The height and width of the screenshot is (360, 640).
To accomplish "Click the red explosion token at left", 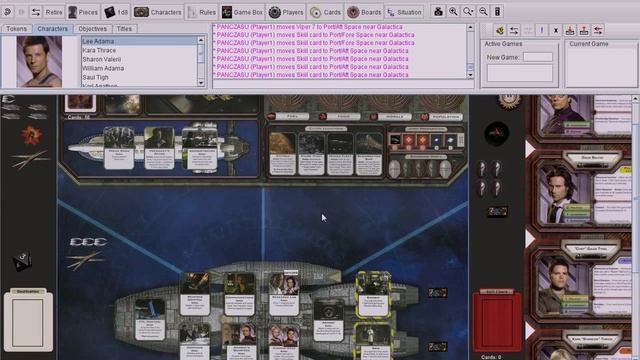I will 31,135.
